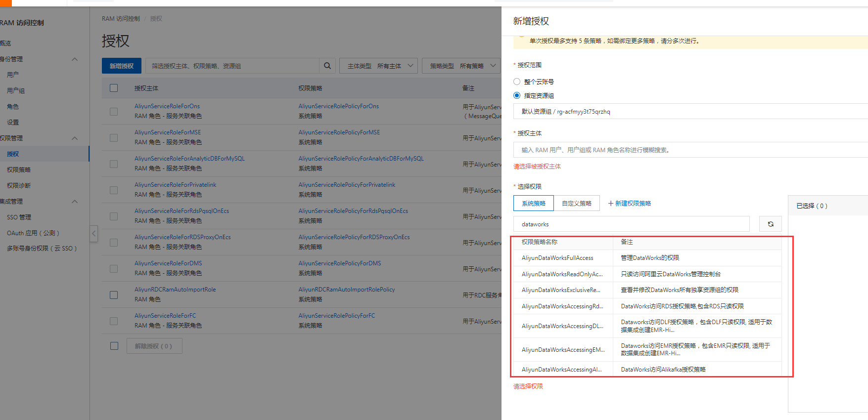Open the AliyunServiceRolePolicyForFC policy link

pyautogui.click(x=337, y=316)
